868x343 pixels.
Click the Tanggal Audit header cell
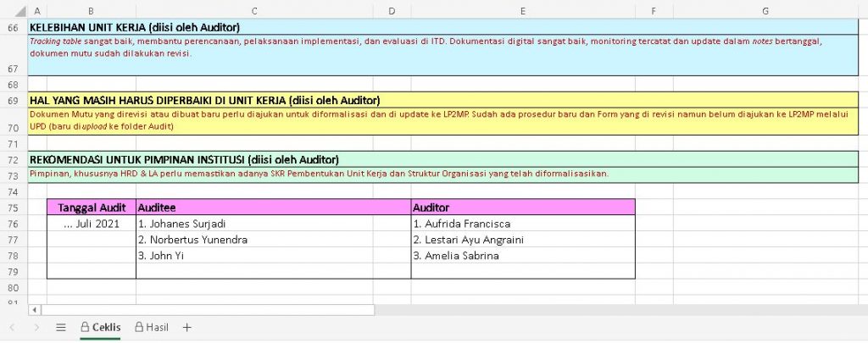point(92,207)
